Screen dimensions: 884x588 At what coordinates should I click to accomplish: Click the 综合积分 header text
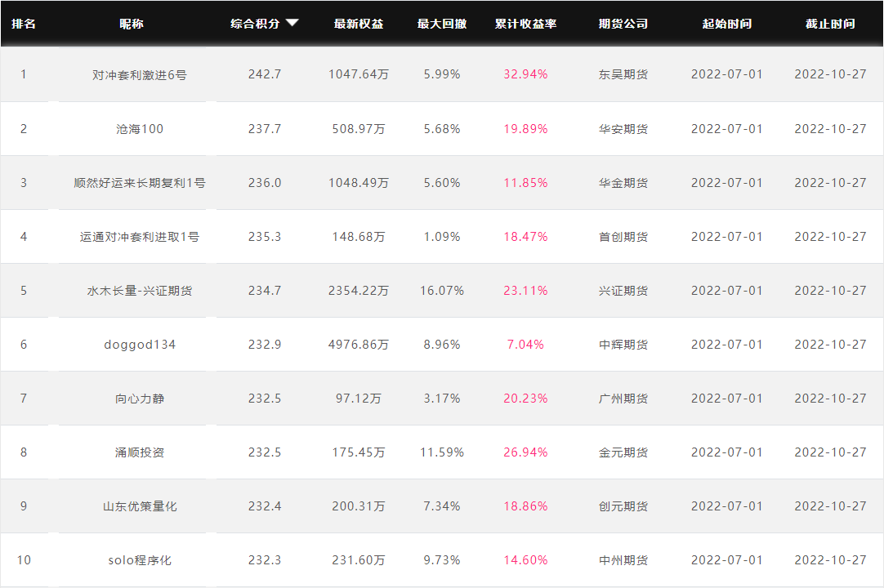pyautogui.click(x=255, y=24)
